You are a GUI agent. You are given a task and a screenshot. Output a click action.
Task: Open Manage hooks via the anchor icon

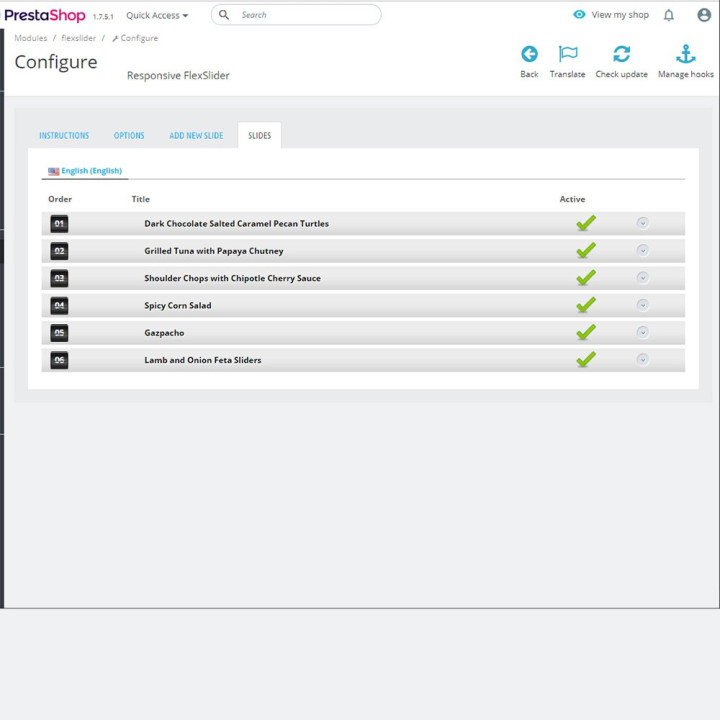tap(686, 54)
